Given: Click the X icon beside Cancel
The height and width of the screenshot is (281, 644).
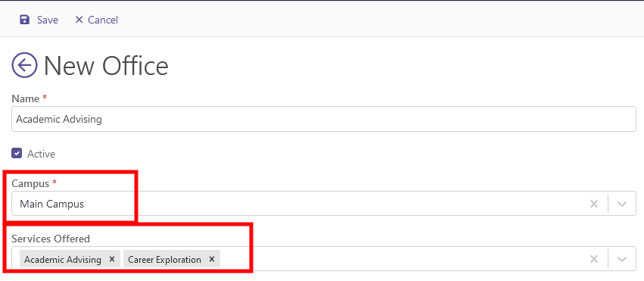Looking at the screenshot, I should [79, 20].
